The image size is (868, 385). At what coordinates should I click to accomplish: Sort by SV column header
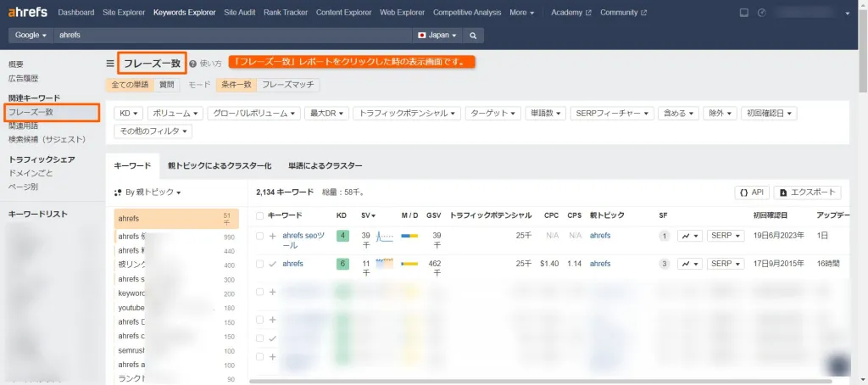tap(368, 215)
